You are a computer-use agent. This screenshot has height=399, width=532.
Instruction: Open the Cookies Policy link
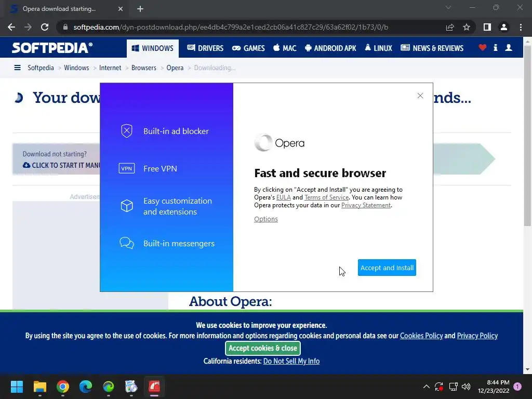coord(421,336)
